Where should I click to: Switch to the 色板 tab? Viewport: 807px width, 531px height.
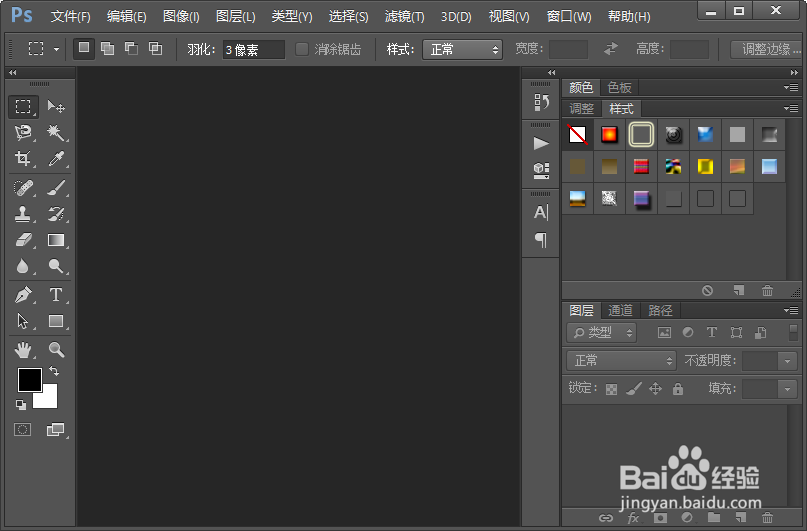point(619,87)
